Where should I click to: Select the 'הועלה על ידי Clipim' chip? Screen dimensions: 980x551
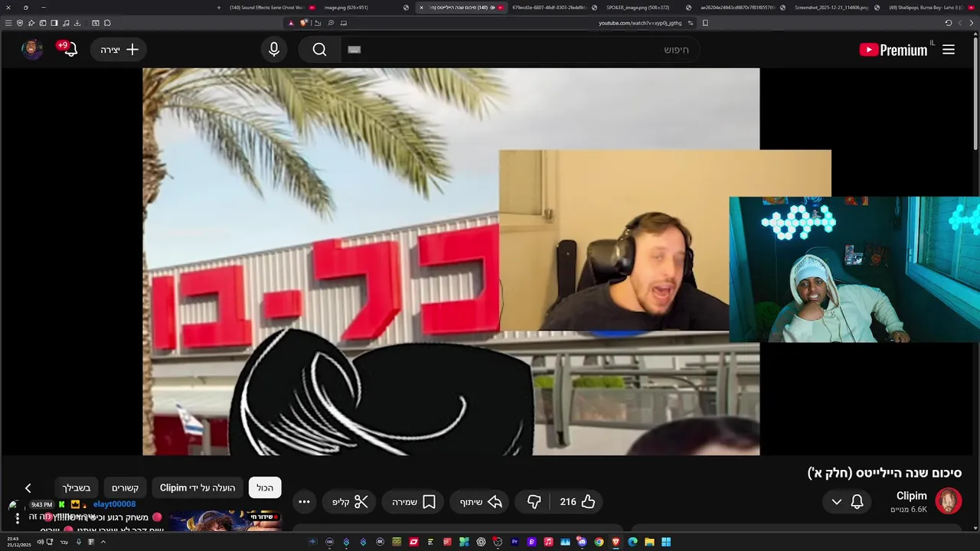pos(198,487)
